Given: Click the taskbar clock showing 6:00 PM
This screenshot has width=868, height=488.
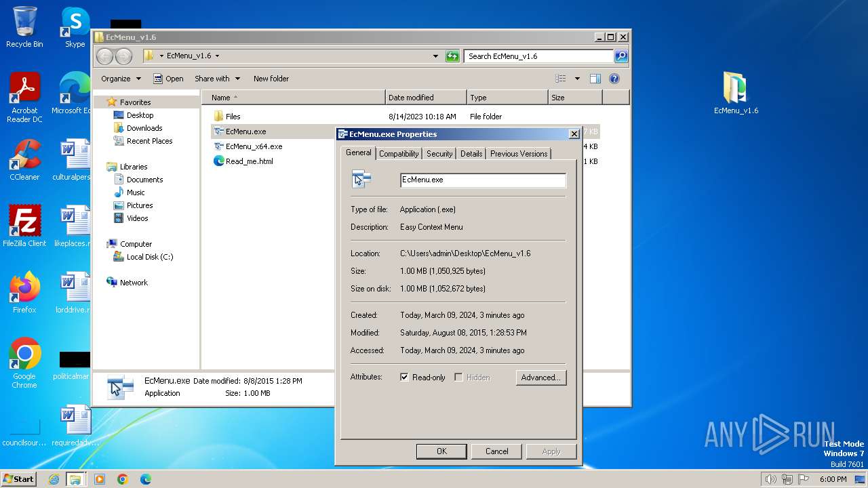Looking at the screenshot, I should tap(833, 479).
